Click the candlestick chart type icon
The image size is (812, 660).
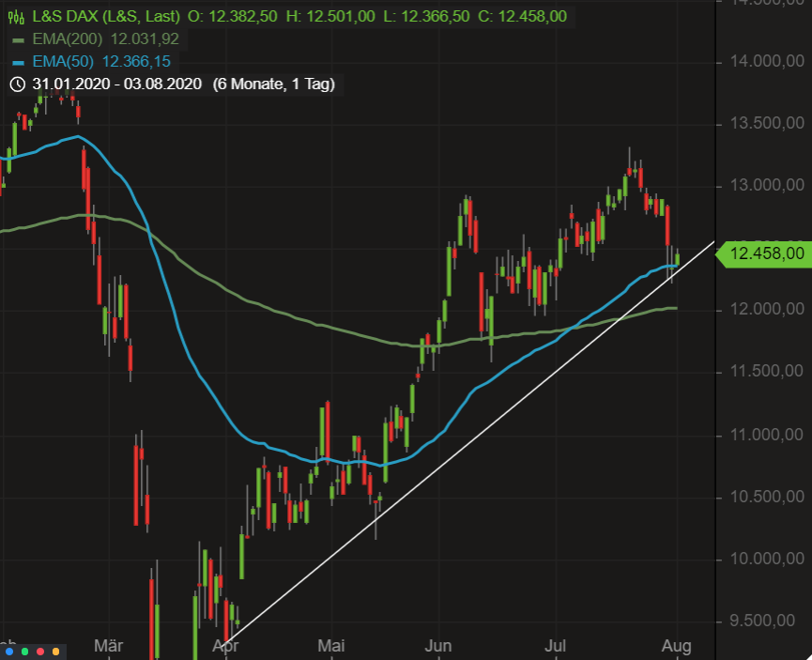click(16, 17)
